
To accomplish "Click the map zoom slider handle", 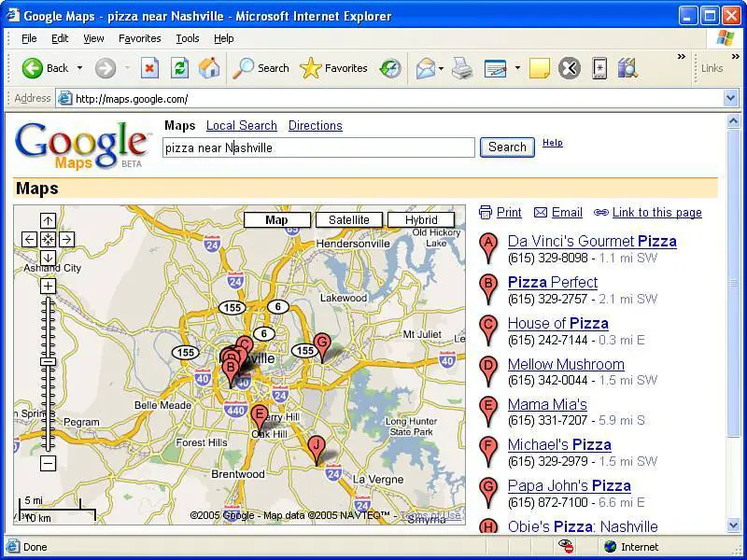I will pyautogui.click(x=48, y=361).
